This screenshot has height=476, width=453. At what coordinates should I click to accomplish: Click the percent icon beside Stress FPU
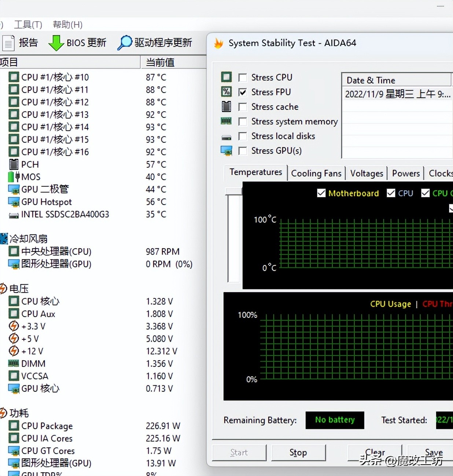coord(226,92)
